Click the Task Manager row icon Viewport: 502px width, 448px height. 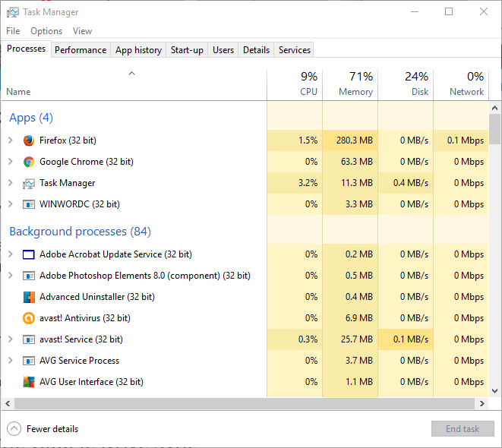29,183
